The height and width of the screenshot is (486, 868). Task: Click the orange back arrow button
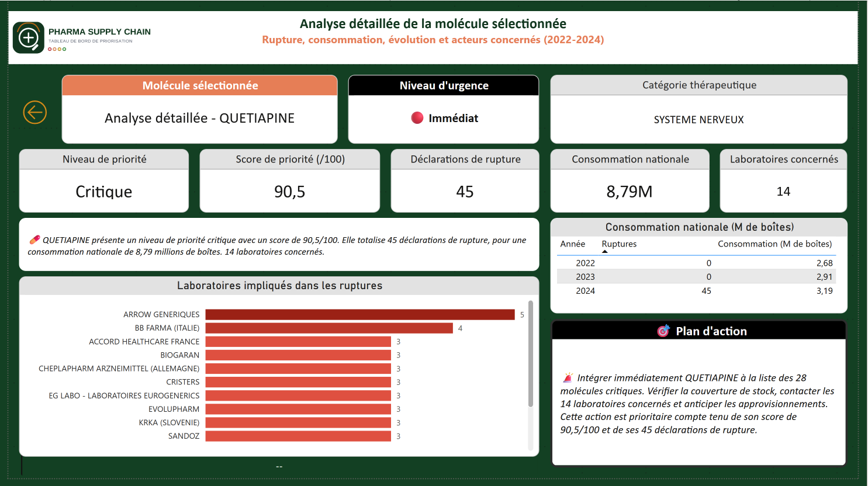[34, 112]
